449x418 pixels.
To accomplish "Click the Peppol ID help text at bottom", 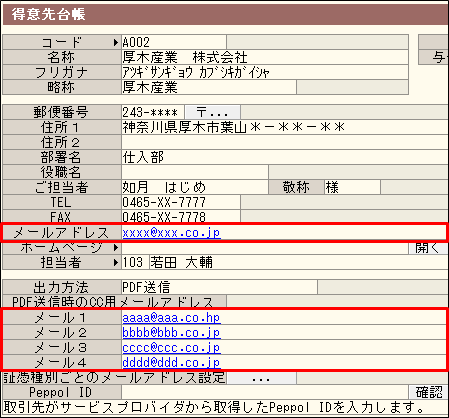I will pos(214,407).
